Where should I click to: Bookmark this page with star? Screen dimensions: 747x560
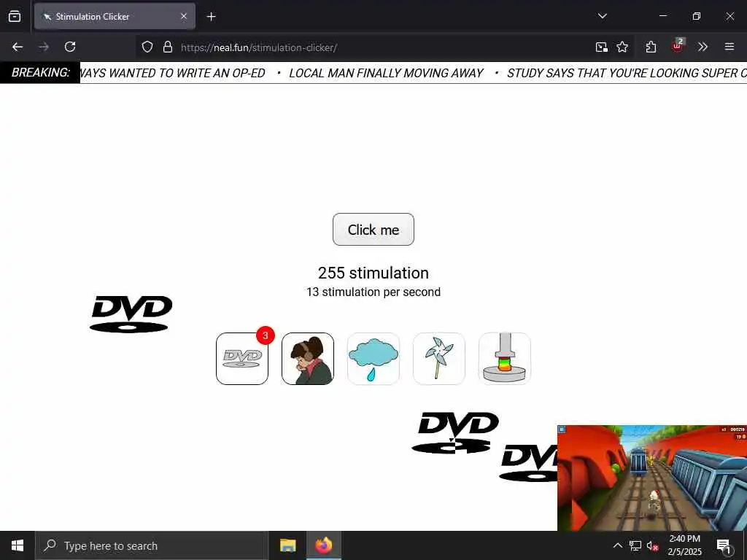622,47
